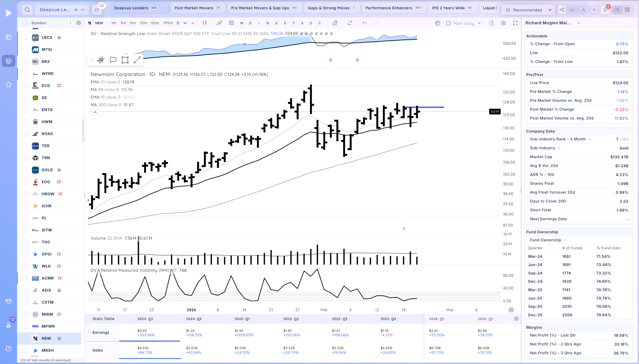Image resolution: width=639 pixels, height=364 pixels.
Task: Open the Recommended dropdown
Action: click(528, 10)
